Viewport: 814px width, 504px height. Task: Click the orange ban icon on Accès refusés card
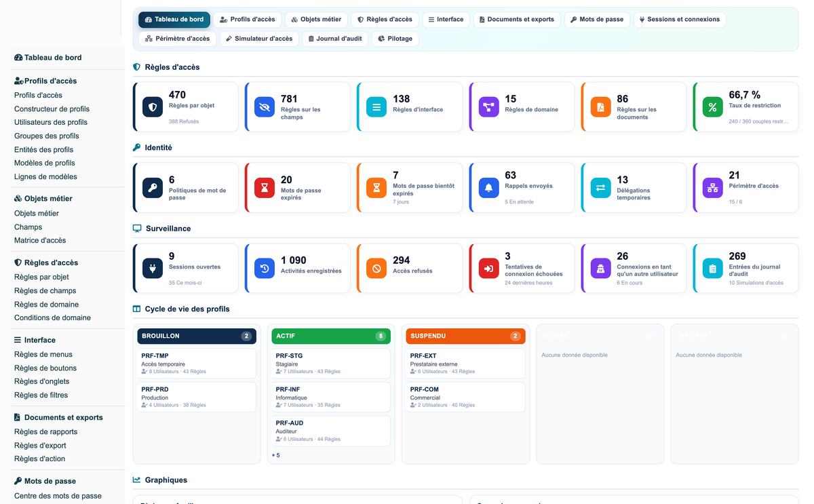376,269
